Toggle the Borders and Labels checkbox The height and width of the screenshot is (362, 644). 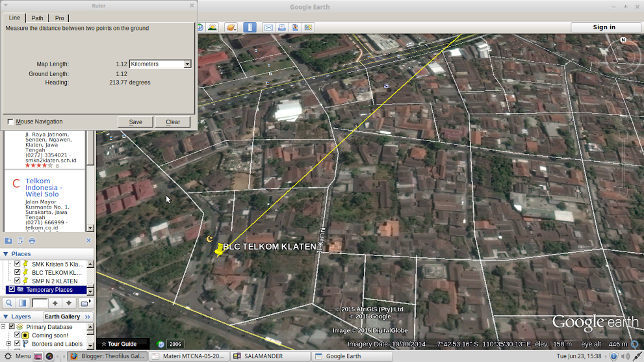click(18, 344)
